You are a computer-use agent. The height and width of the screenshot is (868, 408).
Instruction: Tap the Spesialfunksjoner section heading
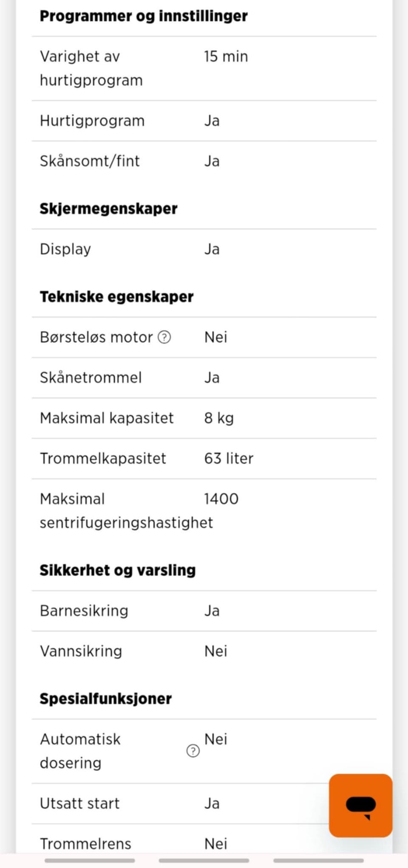106,699
